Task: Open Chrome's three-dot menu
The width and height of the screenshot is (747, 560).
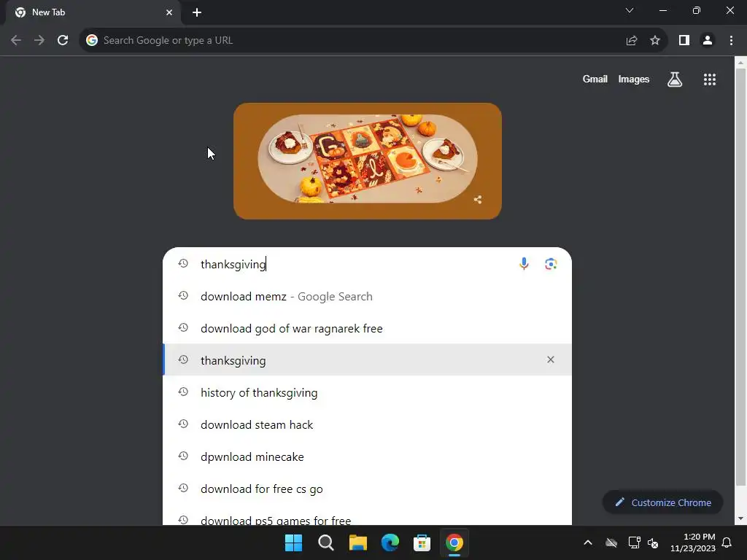Action: tap(731, 41)
